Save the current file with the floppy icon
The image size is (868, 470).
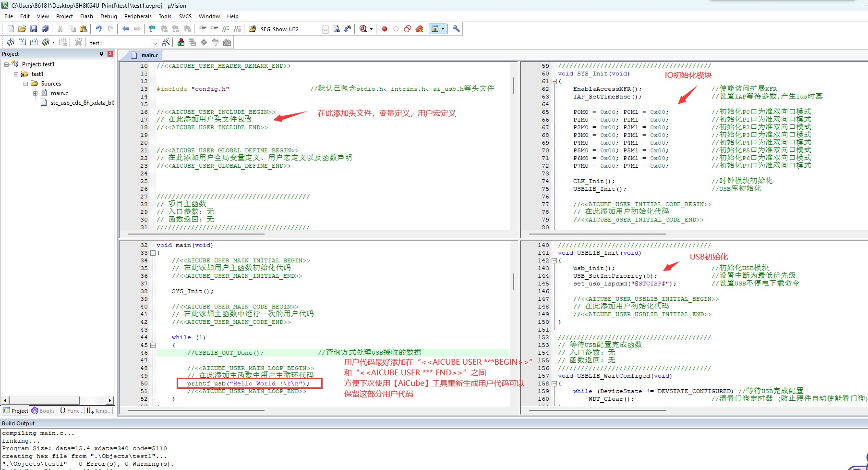click(x=34, y=29)
